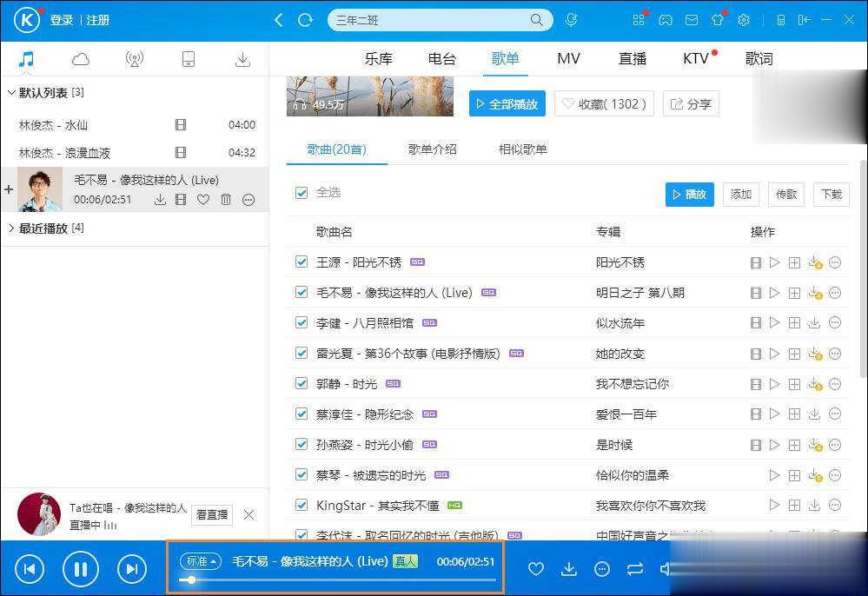The width and height of the screenshot is (868, 596).
Task: Start voice search with the microphone icon
Action: click(x=571, y=20)
